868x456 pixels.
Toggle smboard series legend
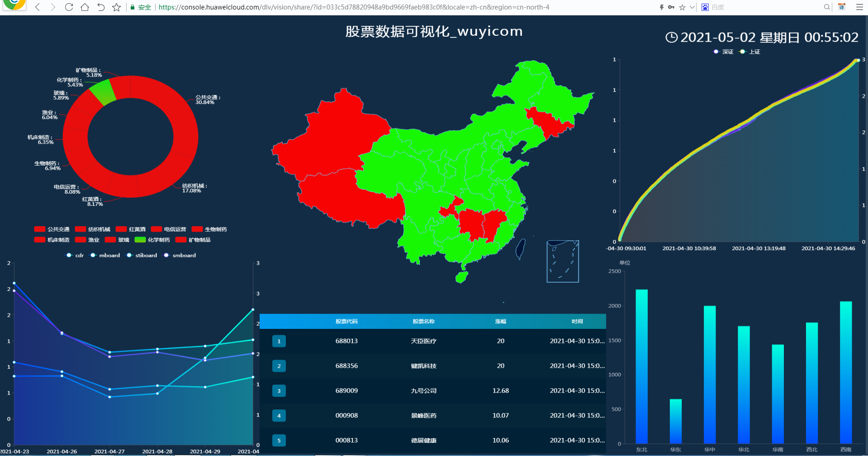pos(180,255)
